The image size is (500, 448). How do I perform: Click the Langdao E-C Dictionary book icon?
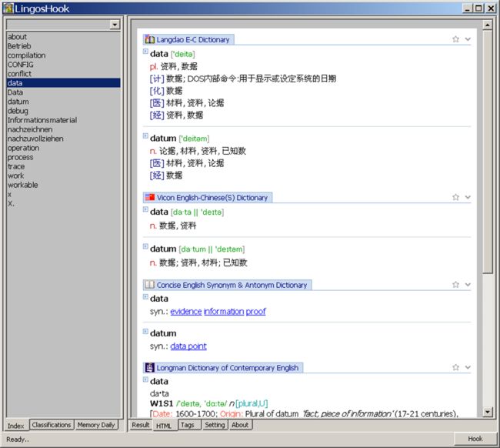(x=149, y=39)
